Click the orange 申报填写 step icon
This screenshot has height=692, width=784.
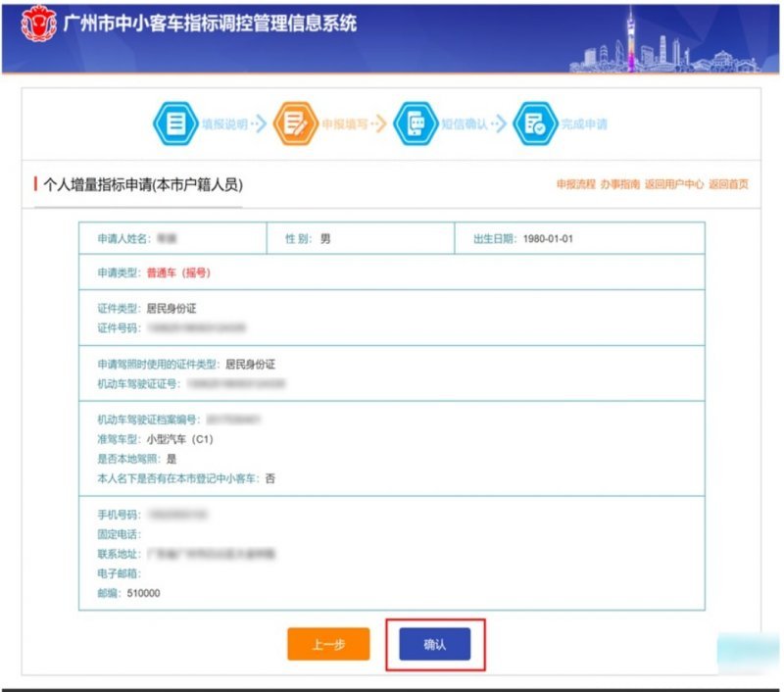click(295, 124)
